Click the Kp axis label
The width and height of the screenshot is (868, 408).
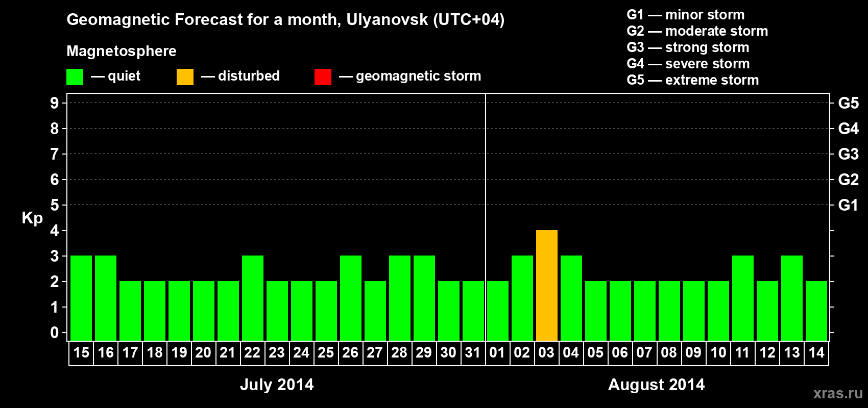click(x=32, y=218)
